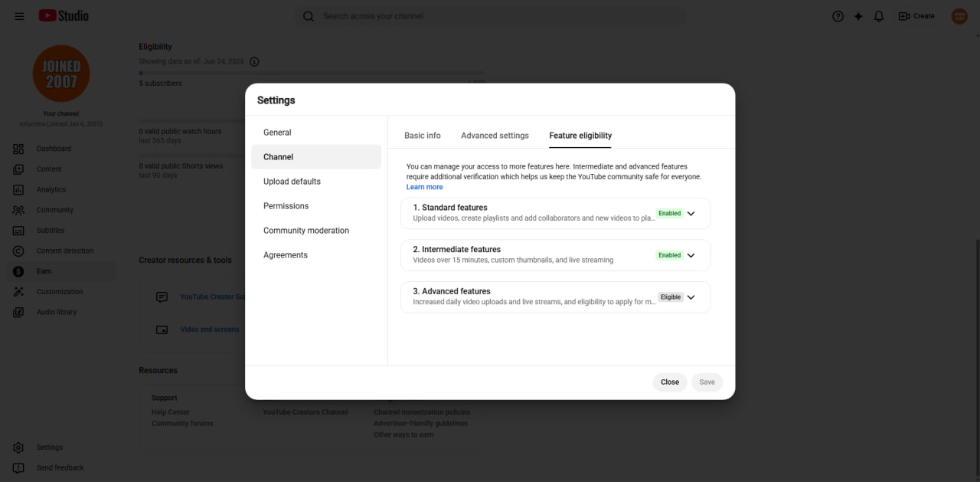Open the Content detection copyright icon
980x482 pixels.
click(x=18, y=251)
